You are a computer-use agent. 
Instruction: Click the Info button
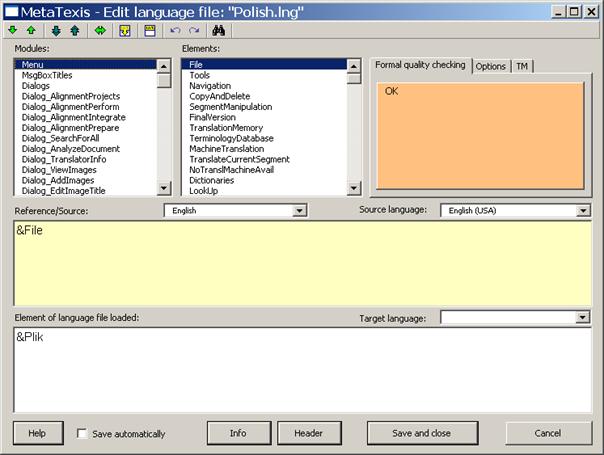[238, 433]
